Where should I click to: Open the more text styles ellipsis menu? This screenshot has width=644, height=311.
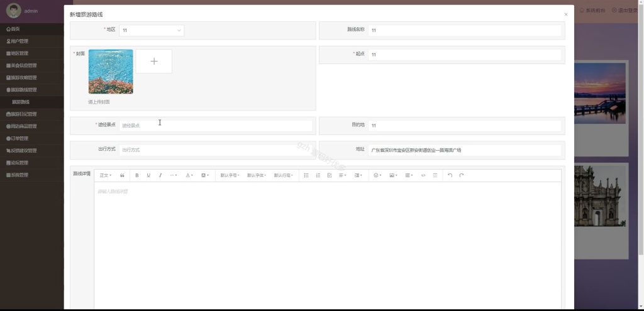coord(174,175)
